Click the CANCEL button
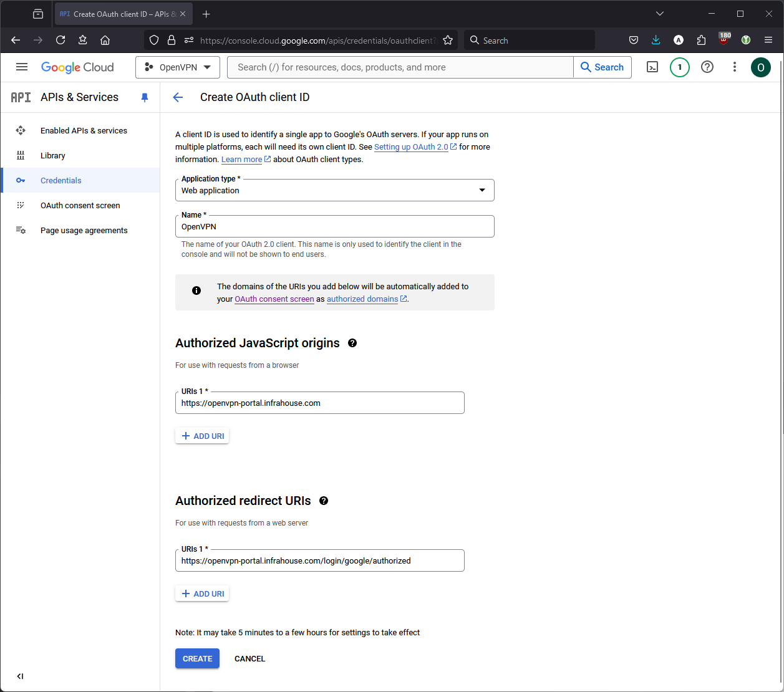 pos(249,658)
